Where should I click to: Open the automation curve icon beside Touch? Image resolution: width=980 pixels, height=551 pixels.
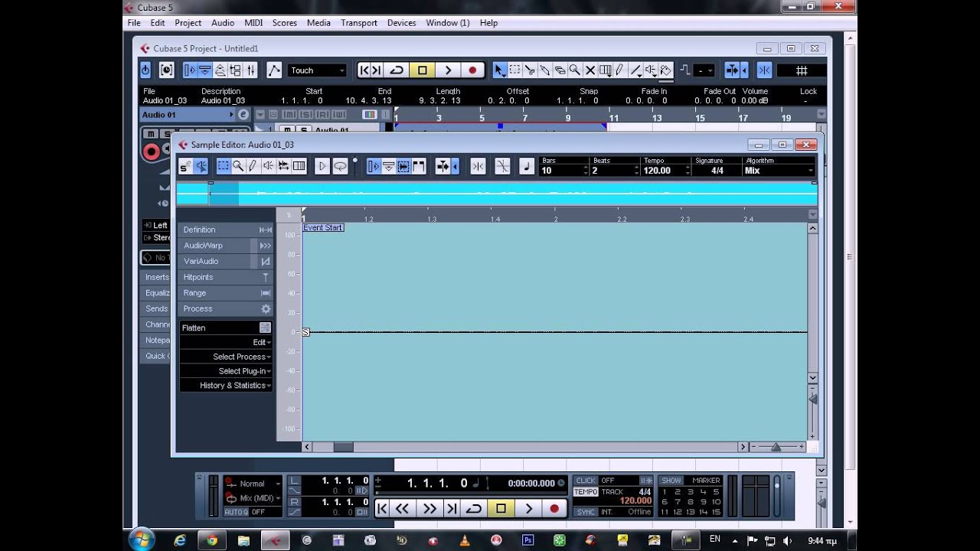(274, 70)
